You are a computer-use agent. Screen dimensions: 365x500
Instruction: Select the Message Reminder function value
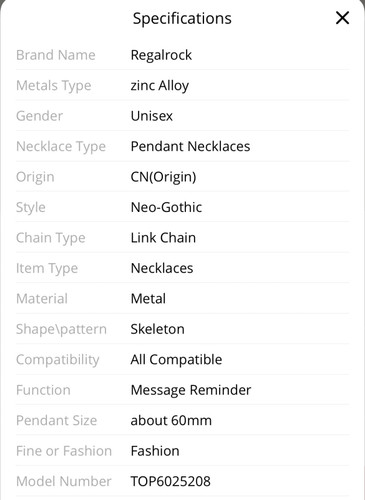pyautogui.click(x=191, y=390)
